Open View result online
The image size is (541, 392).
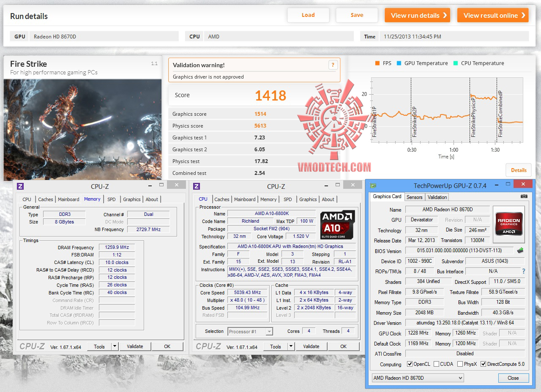pyautogui.click(x=493, y=15)
